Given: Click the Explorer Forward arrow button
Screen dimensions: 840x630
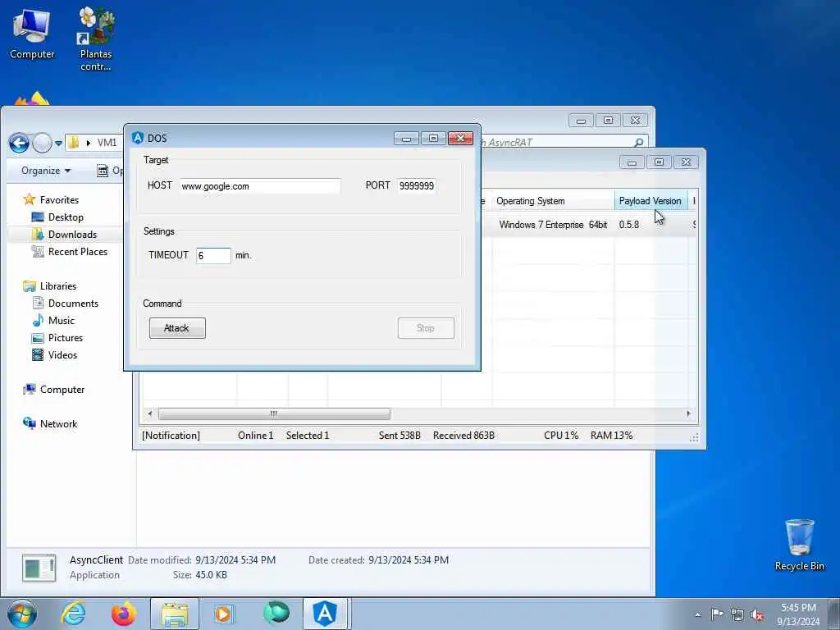Looking at the screenshot, I should [43, 143].
